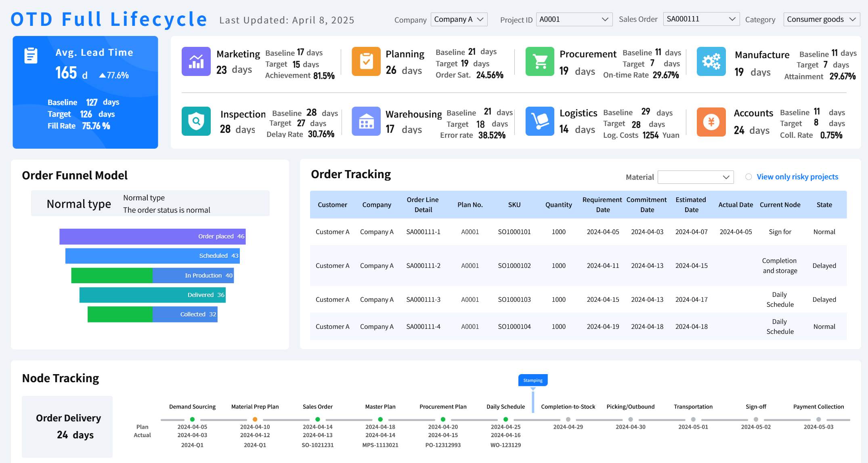Expand the Project ID A0001 dropdown
Image resolution: width=868 pixels, height=463 pixels.
(x=574, y=19)
